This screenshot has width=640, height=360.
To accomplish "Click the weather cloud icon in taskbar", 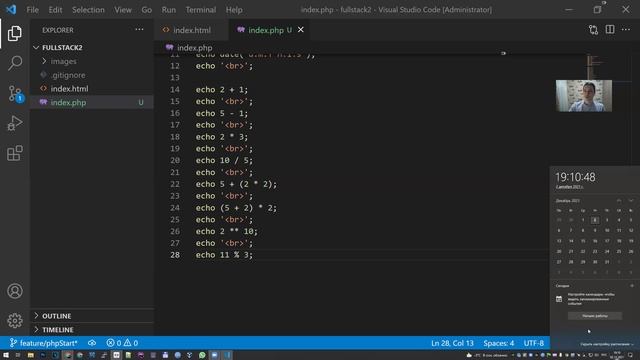I will (x=469, y=355).
